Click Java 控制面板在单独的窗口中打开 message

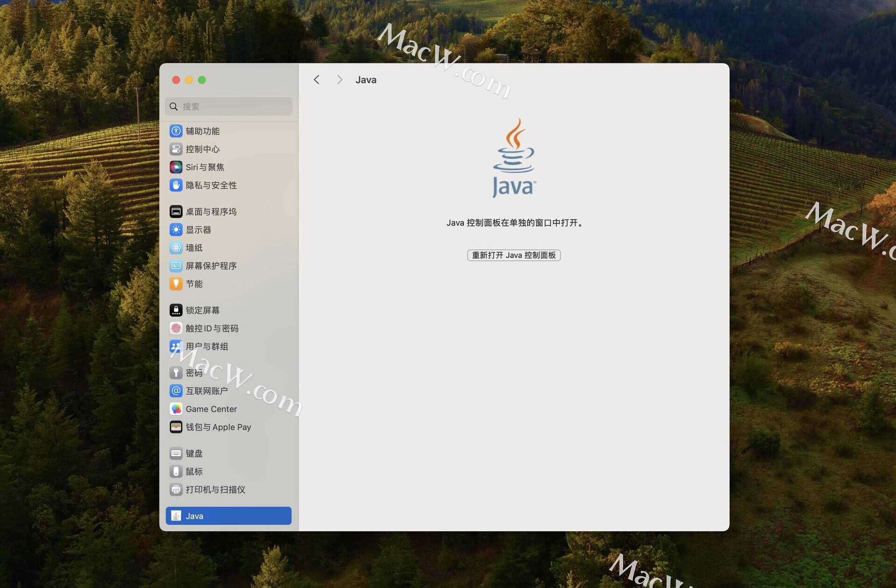click(514, 223)
